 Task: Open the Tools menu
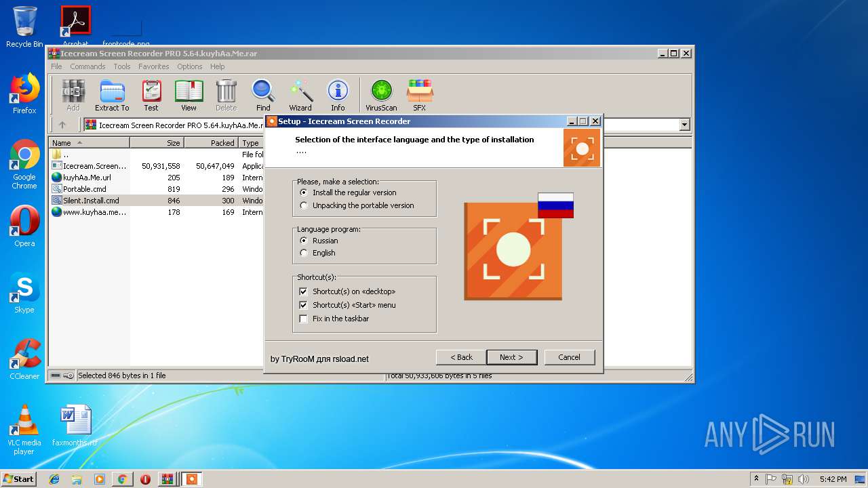tap(122, 66)
